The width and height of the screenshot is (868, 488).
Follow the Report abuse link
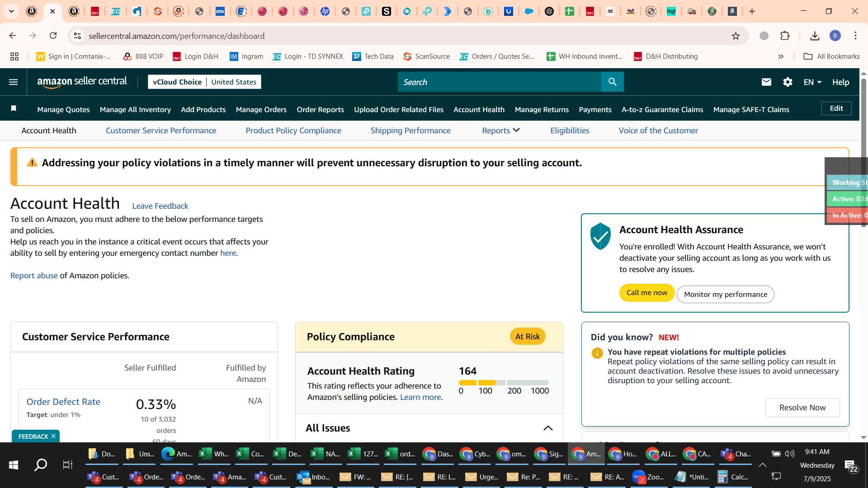[x=34, y=276]
